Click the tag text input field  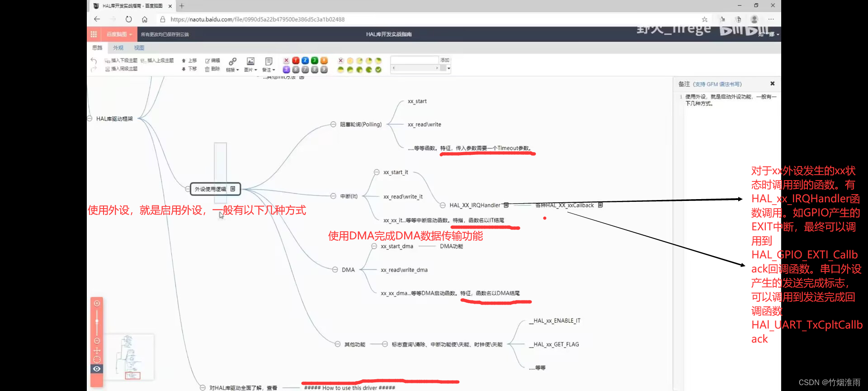pyautogui.click(x=415, y=60)
